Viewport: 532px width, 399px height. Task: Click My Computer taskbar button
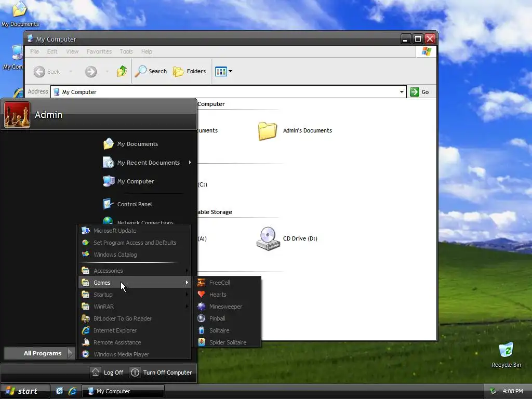123,391
